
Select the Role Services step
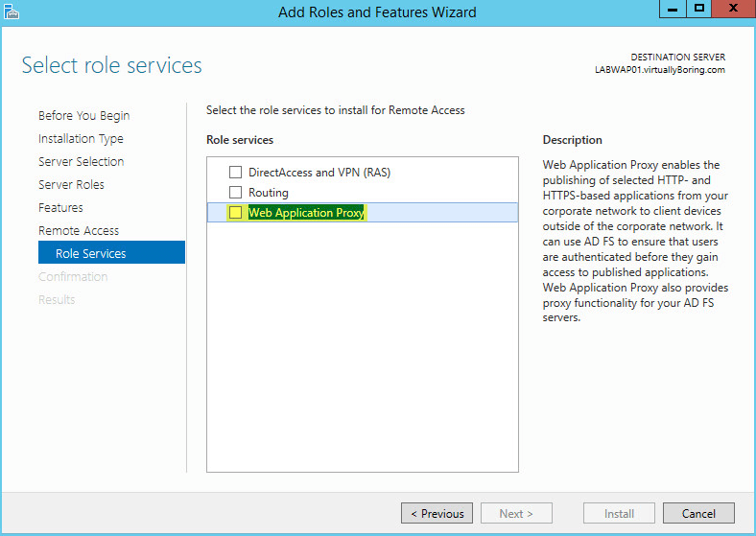pyautogui.click(x=111, y=252)
